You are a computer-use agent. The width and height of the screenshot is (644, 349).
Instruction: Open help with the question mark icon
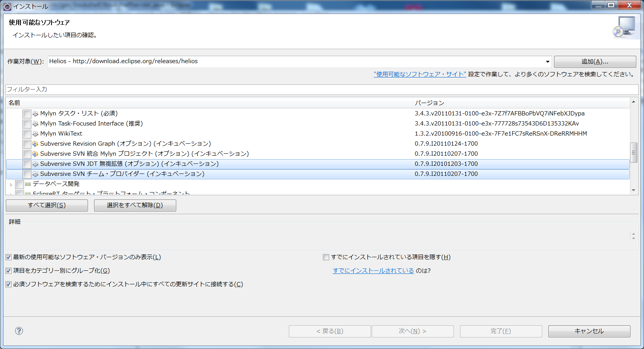[19, 331]
